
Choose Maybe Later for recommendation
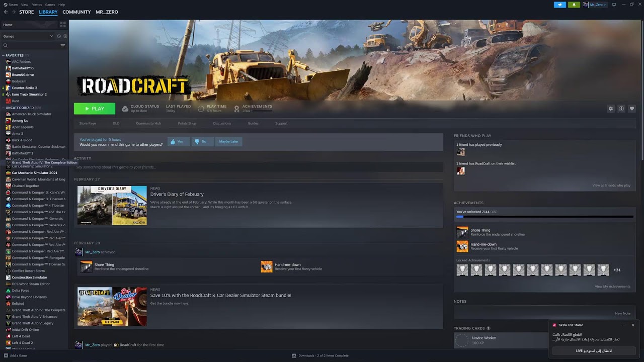(228, 142)
